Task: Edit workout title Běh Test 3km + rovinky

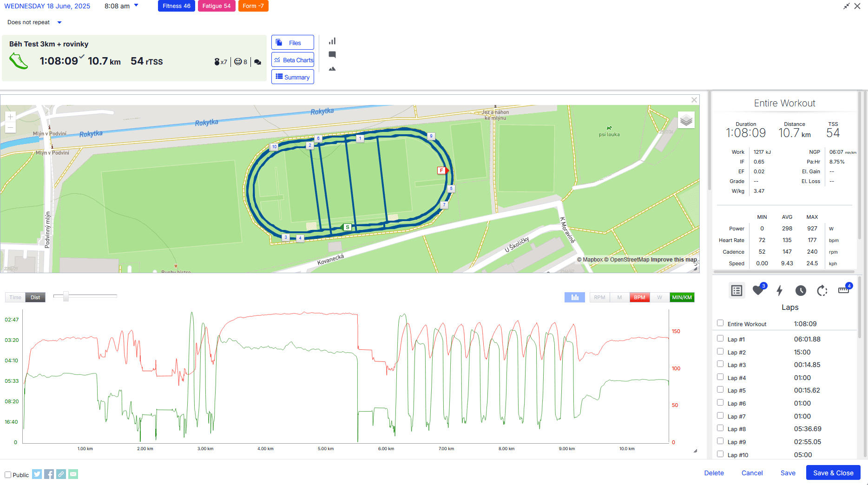Action: [x=49, y=44]
